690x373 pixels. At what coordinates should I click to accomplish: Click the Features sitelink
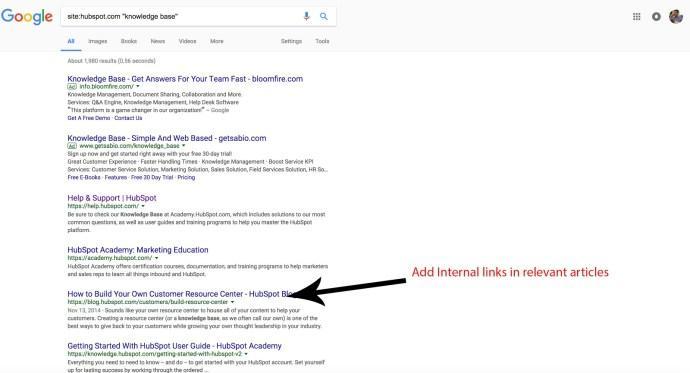[x=116, y=177]
